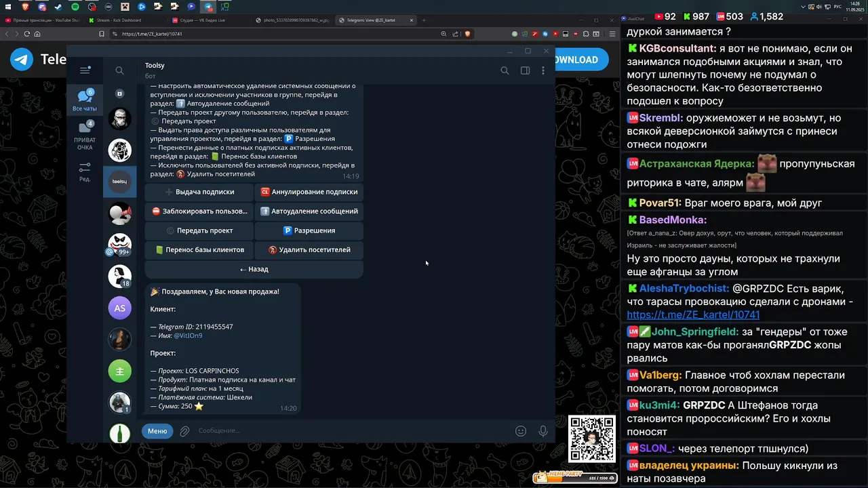Viewport: 868px width, 488px height.
Task: Toggle the Toolsy chat side panel
Action: pyautogui.click(x=525, y=70)
